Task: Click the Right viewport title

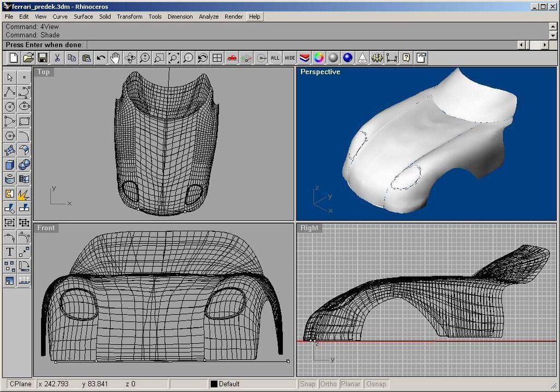Action: click(309, 228)
